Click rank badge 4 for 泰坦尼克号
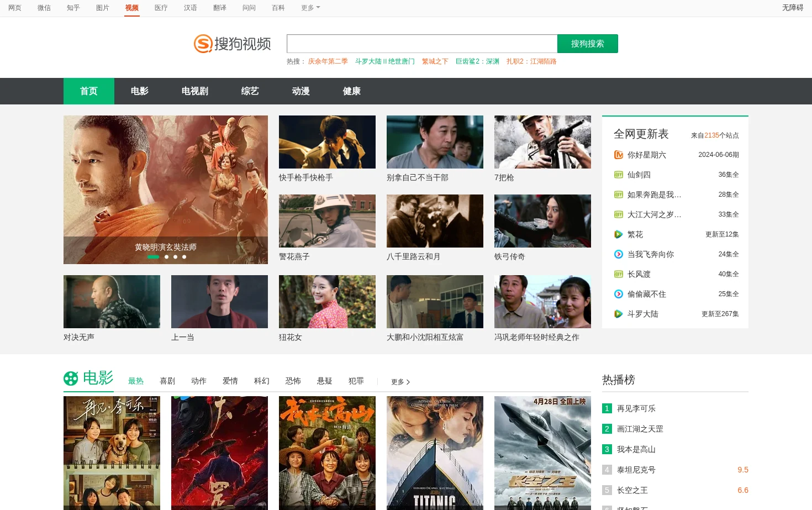The height and width of the screenshot is (510, 812). tap(607, 470)
